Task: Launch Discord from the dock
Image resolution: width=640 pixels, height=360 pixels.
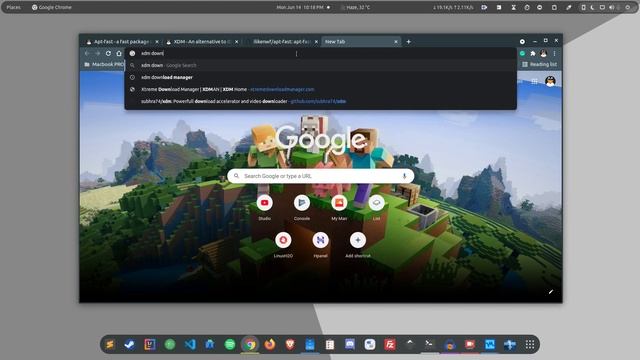Action: click(350, 344)
